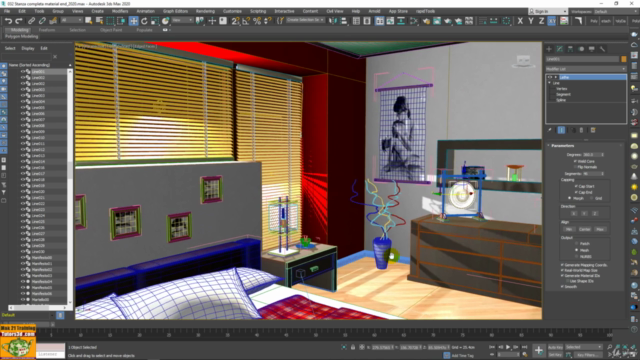The image size is (640, 360).
Task: Activate the Select and Rotate tool
Action: pos(144,21)
